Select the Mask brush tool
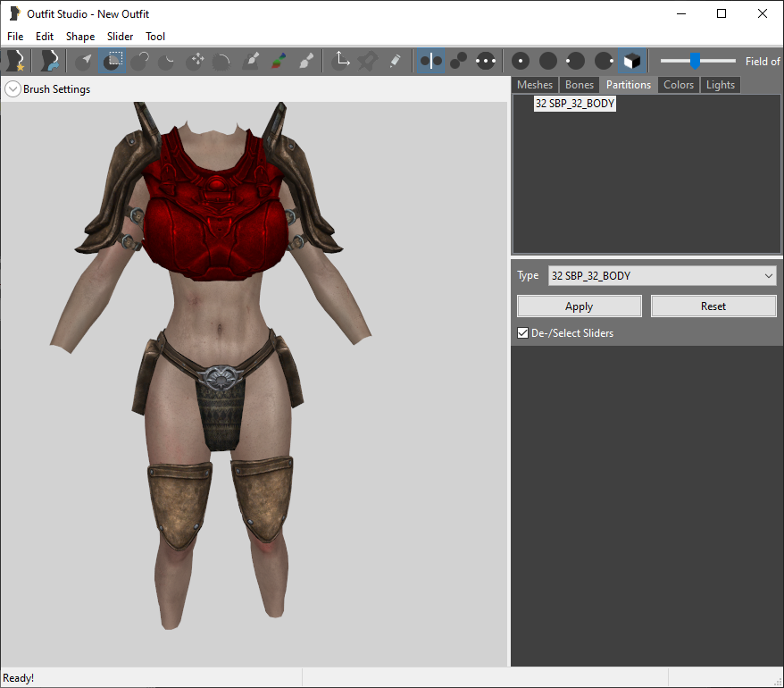784x688 pixels. pyautogui.click(x=113, y=61)
